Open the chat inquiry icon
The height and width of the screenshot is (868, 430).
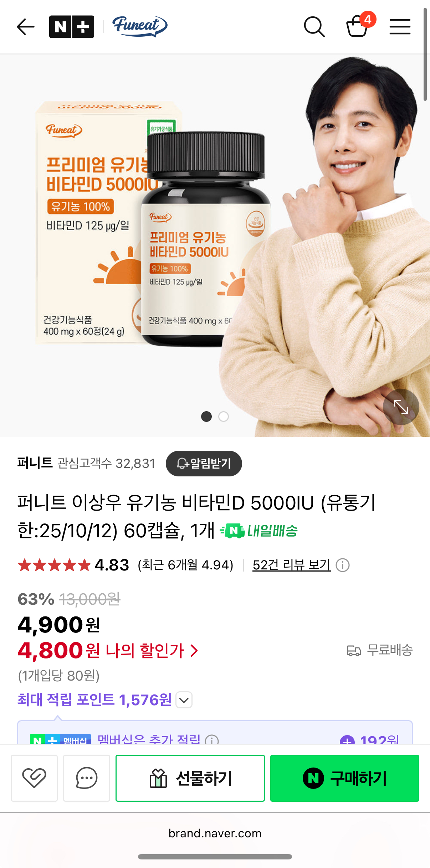click(x=87, y=778)
